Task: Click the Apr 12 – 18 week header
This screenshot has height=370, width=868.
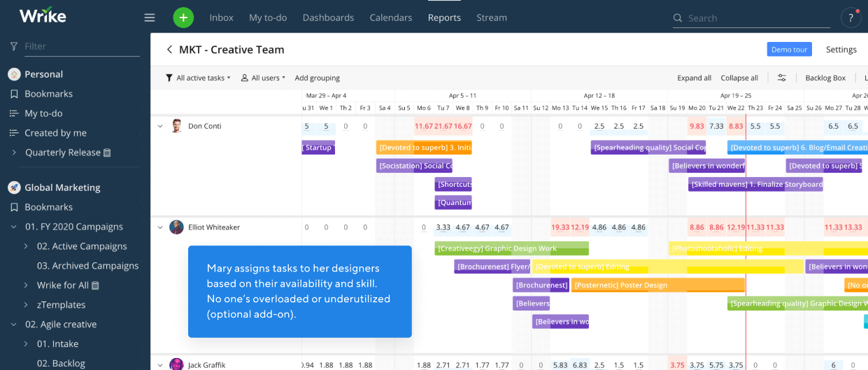Action: point(599,96)
